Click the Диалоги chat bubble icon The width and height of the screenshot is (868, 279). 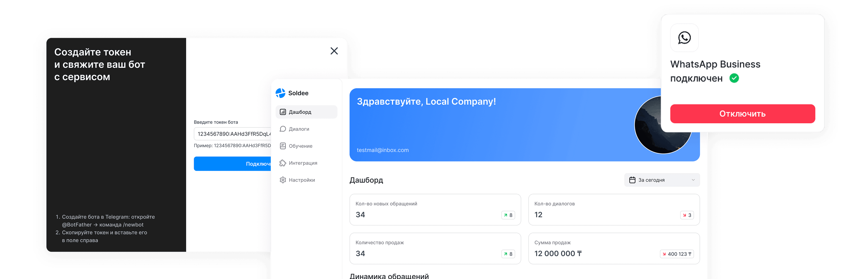[283, 129]
